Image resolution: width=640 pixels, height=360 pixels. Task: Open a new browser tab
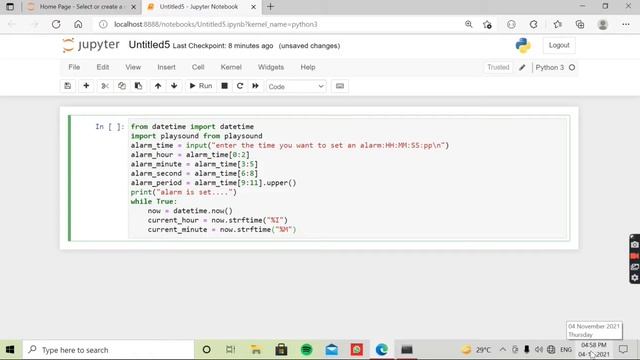(270, 7)
